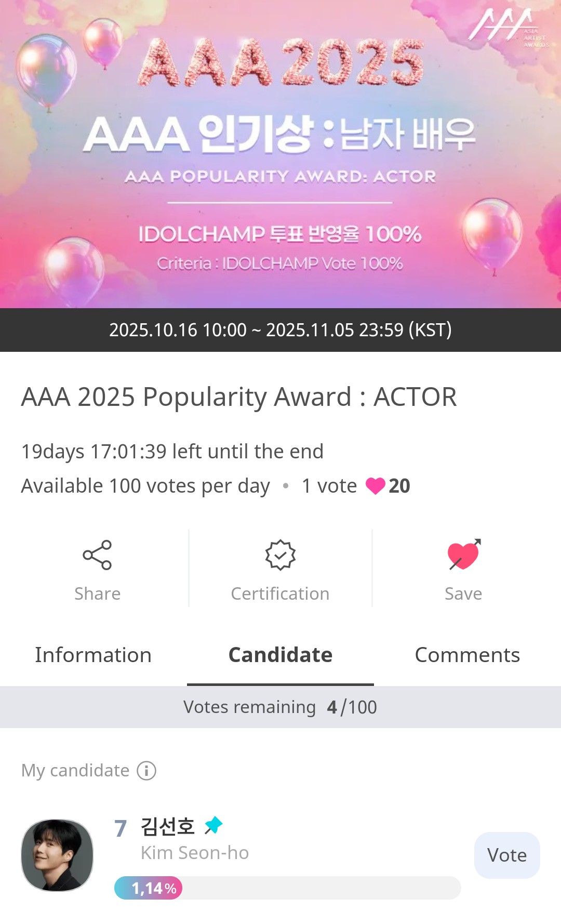Tap the Share icon
Screen dimensions: 561x924
[x=97, y=555]
